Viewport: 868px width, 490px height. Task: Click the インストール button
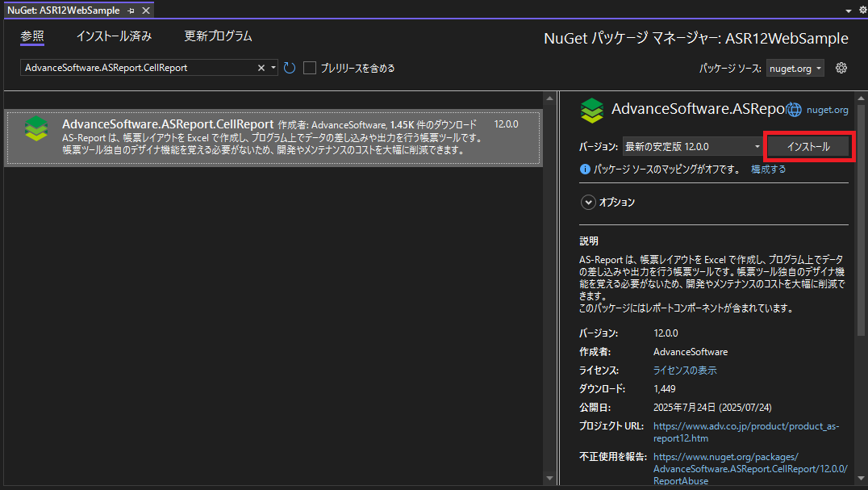808,147
